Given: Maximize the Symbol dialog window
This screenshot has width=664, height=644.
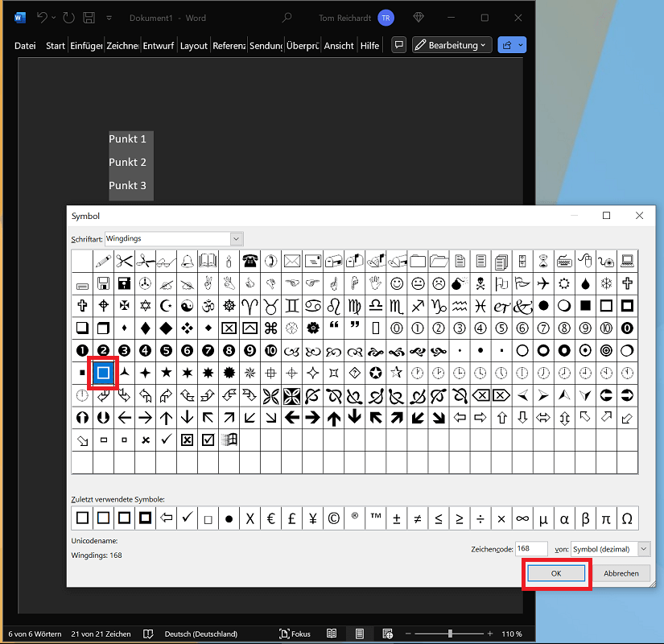Looking at the screenshot, I should 606,216.
